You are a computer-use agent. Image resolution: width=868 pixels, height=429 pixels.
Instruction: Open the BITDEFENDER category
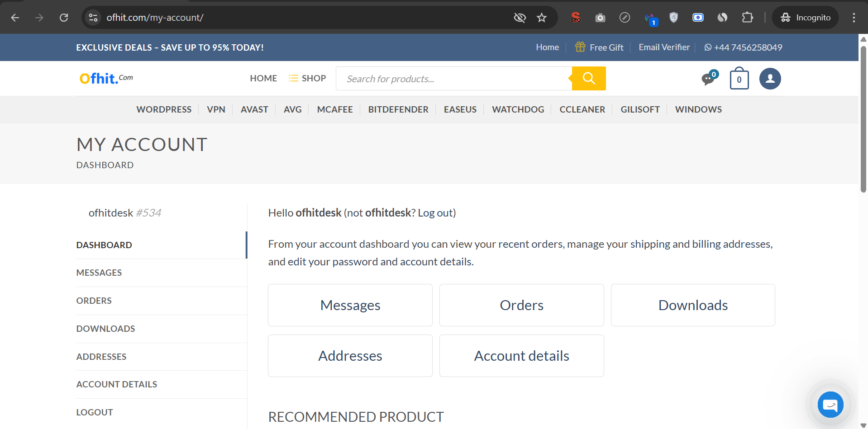398,109
